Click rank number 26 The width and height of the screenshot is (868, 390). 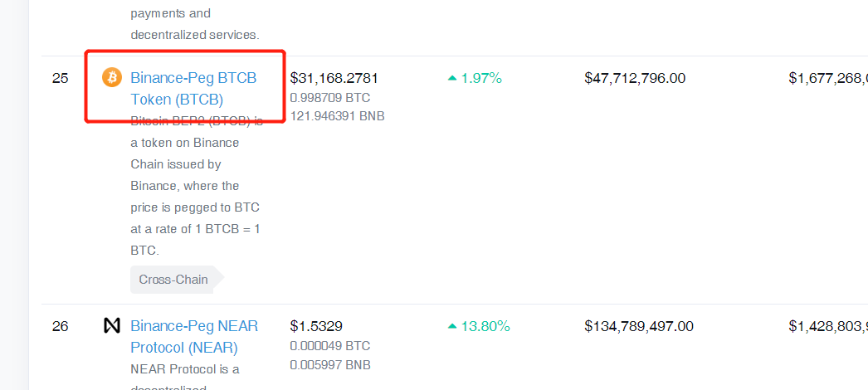60,326
